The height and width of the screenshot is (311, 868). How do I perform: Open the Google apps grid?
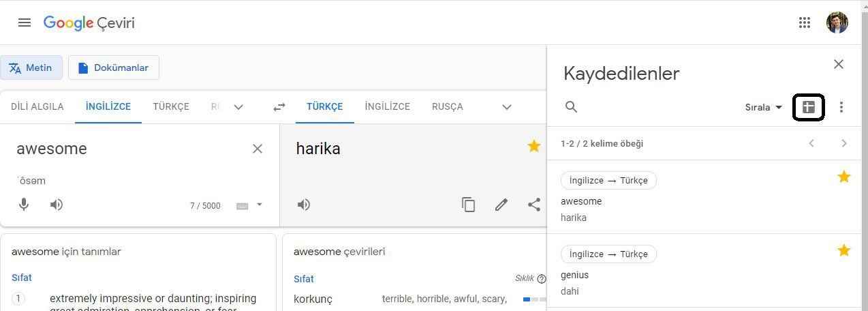coord(805,23)
